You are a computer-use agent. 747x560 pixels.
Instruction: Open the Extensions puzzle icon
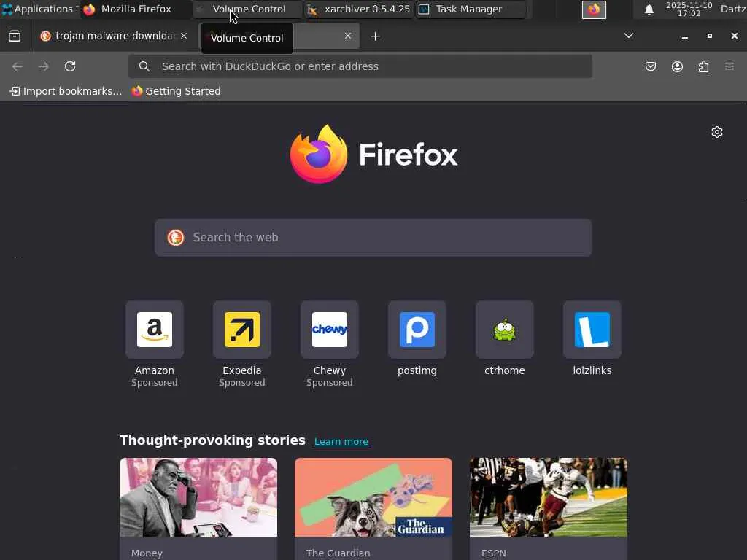click(704, 66)
